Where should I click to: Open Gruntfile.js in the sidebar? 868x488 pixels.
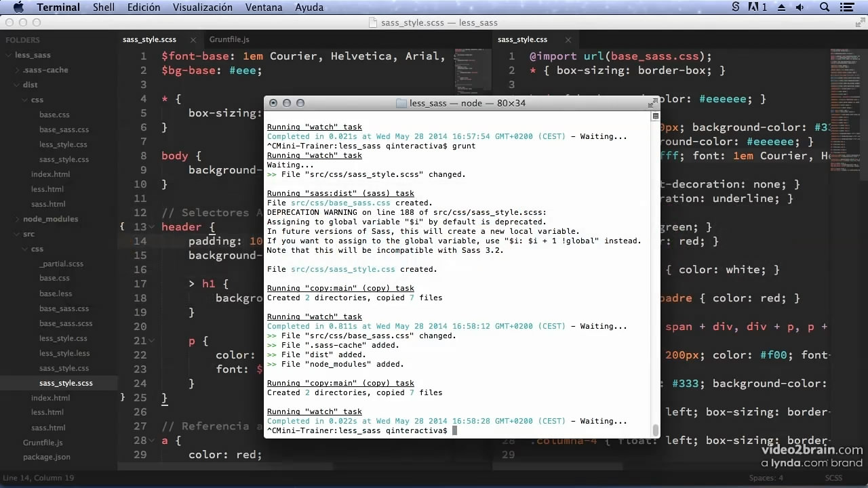point(43,443)
